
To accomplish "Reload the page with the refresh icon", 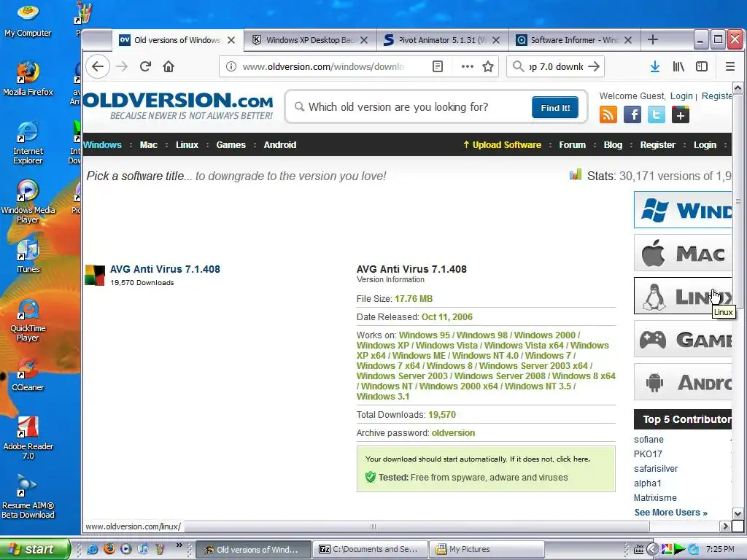I will coord(145,66).
